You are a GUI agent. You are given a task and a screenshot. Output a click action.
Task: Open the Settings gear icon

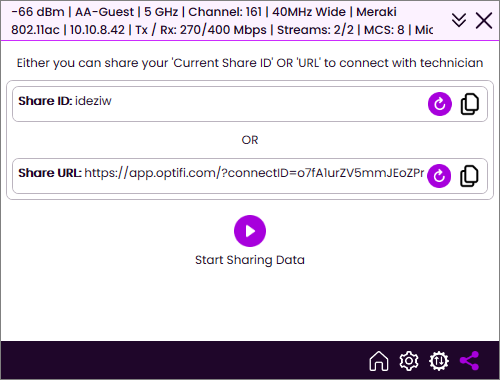(x=409, y=361)
